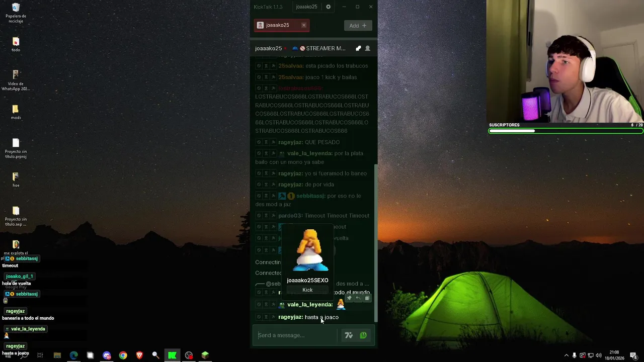
Task: Open KickTalk settings gear
Action: click(x=329, y=7)
